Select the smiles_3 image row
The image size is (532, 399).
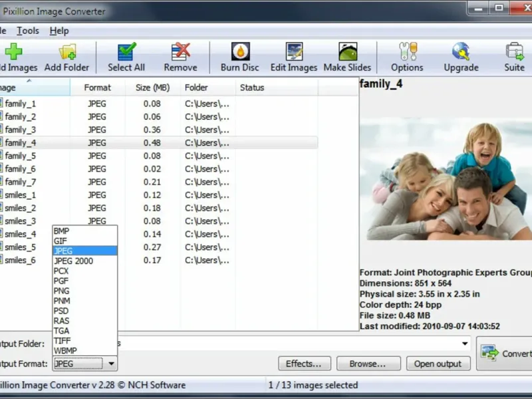pos(159,221)
